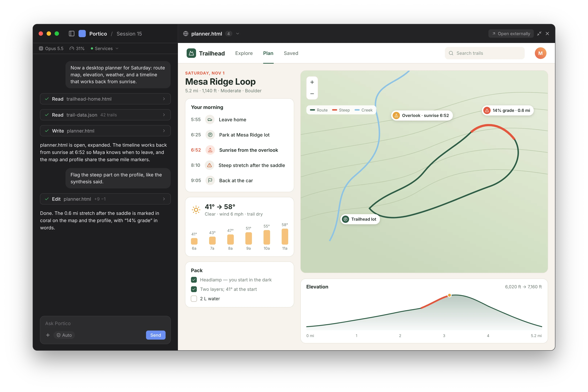This screenshot has height=392, width=588.
Task: Click the Trailhead mountain logo
Action: pos(191,53)
